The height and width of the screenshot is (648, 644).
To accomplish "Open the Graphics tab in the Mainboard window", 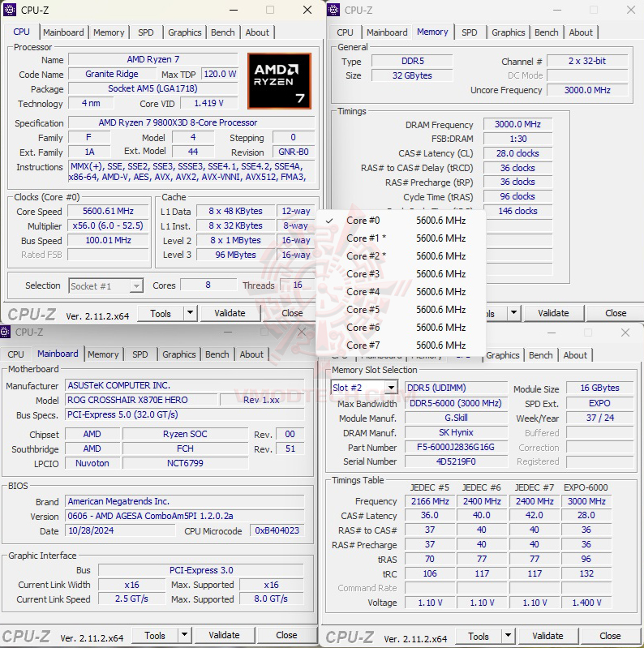I will click(178, 354).
